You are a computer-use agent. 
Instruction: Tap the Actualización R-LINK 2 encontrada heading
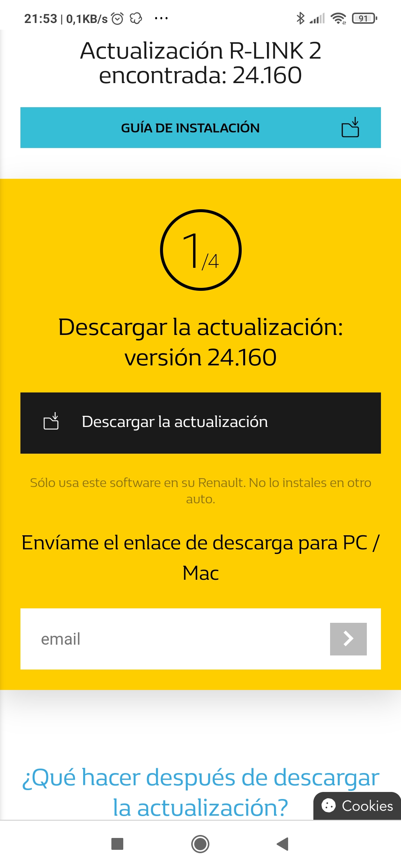(200, 63)
